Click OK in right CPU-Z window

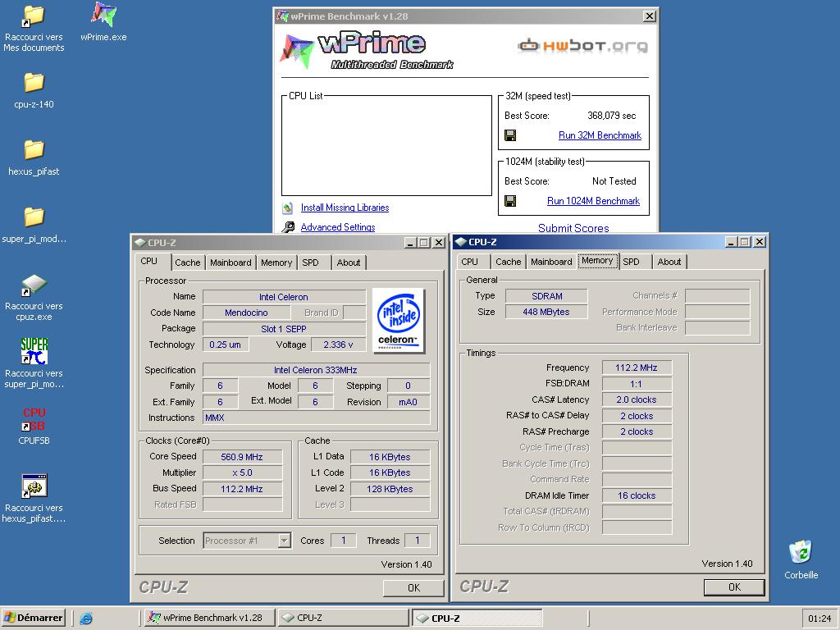point(734,587)
